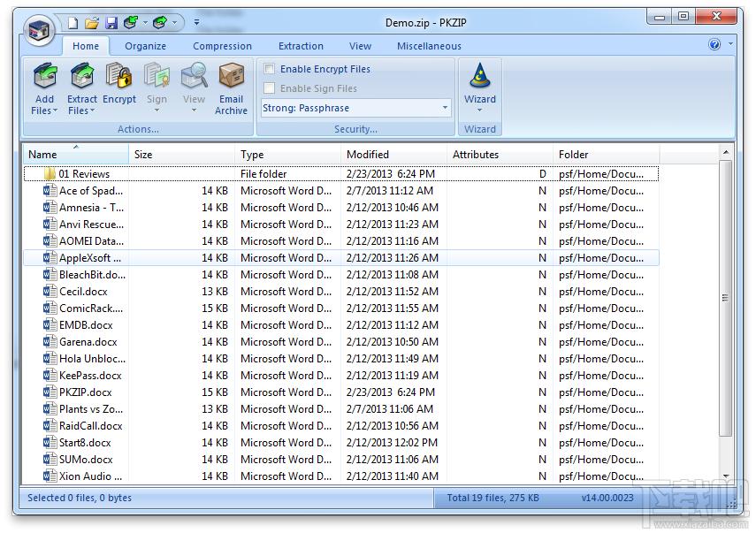This screenshot has height=533, width=756.
Task: Switch to the Compression tab
Action: [222, 46]
